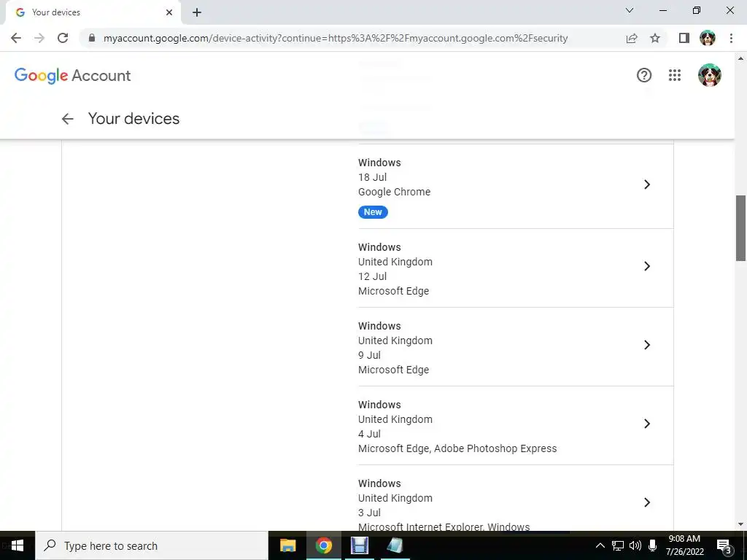Screen dimensions: 747x560
Task: Expand chevron for 18 Jul Chrome device
Action: coord(647,184)
